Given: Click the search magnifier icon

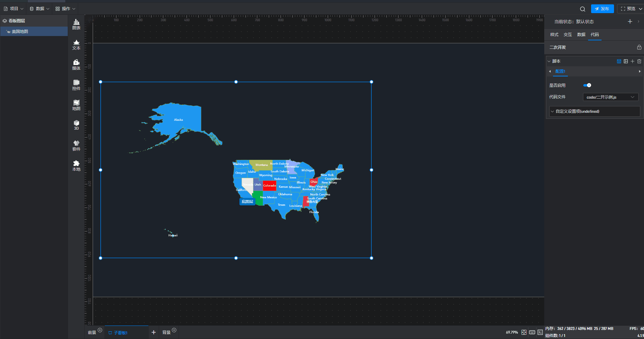Looking at the screenshot, I should point(582,9).
